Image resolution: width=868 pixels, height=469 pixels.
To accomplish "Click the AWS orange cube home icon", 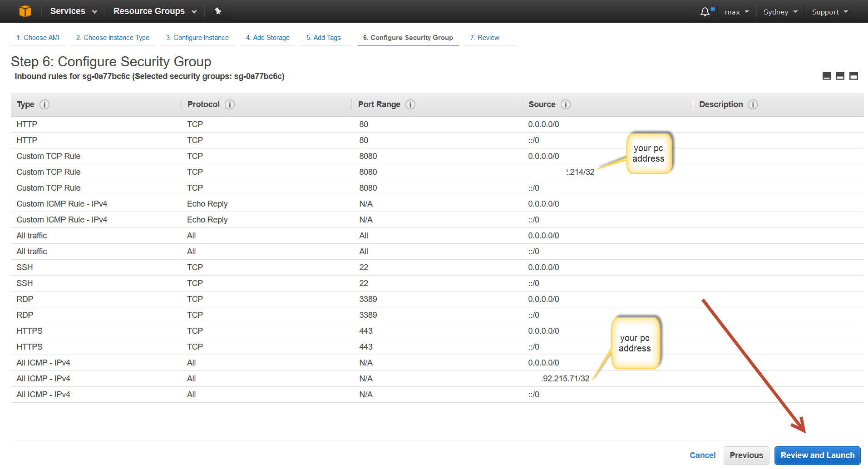I will click(25, 11).
